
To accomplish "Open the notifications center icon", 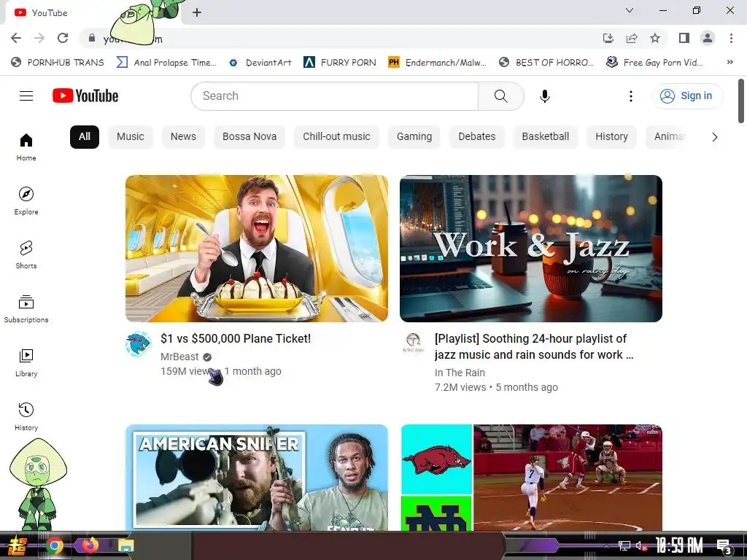I will pos(724,545).
